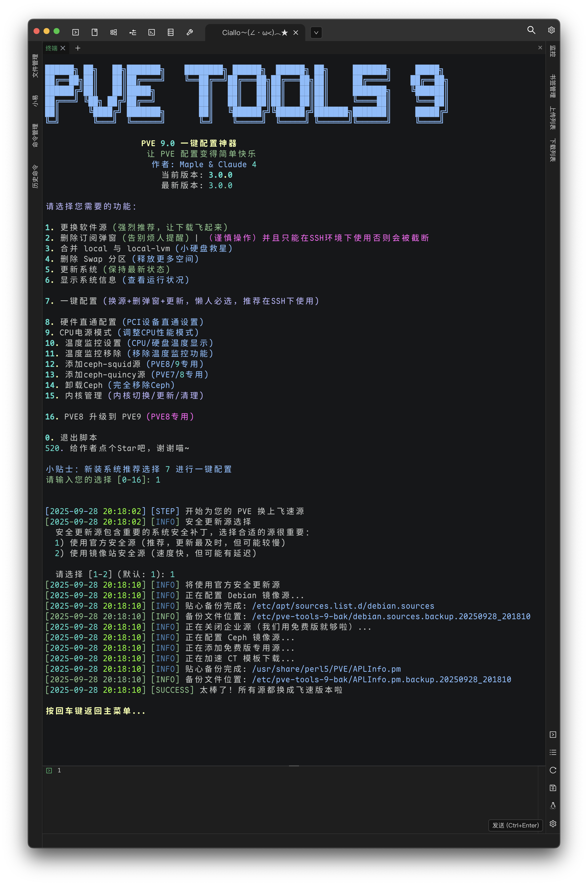
Task: Click the text "PVE 9.0 一键配置神器"
Action: point(189,143)
